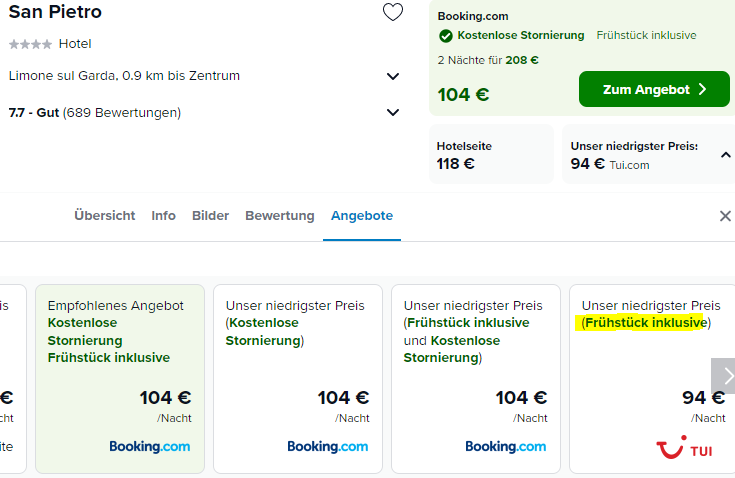The width and height of the screenshot is (735, 478).
Task: Expand the 7.7 Gut rating details
Action: click(393, 112)
